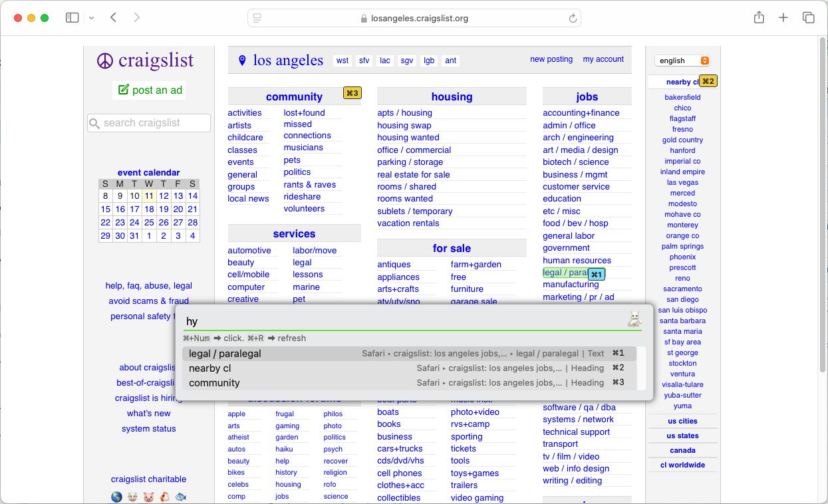Screen dimensions: 828x504
Task: Select the ant subarea tab
Action: (x=451, y=61)
